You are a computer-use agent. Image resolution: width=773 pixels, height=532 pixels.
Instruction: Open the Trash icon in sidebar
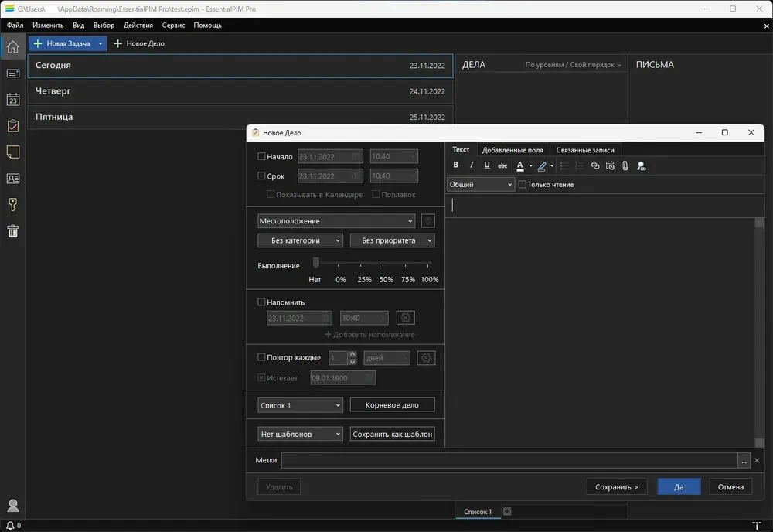coord(13,230)
